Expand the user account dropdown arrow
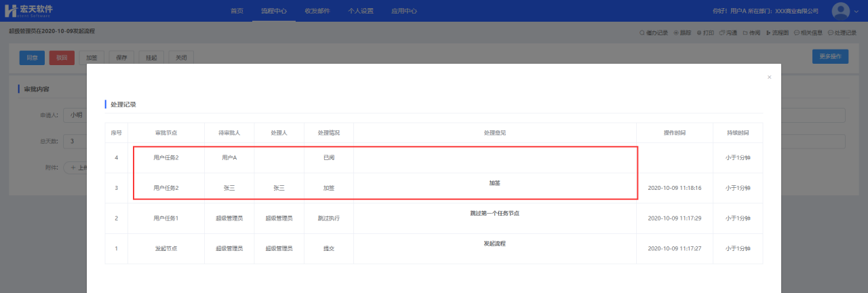The image size is (868, 293). [856, 12]
